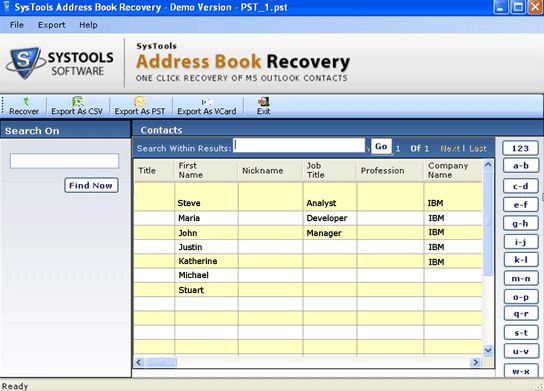Go to the Next results page link
The image size is (544, 391).
pos(450,148)
